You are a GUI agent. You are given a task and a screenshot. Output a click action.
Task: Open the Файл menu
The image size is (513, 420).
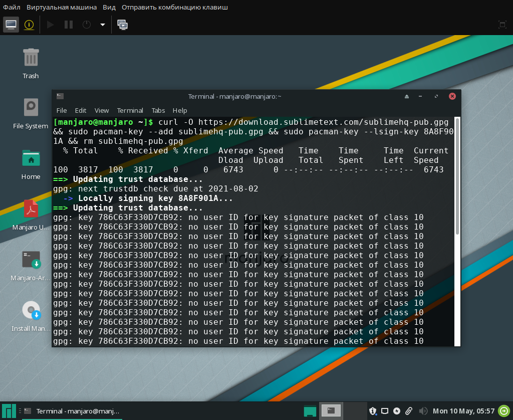click(x=12, y=8)
